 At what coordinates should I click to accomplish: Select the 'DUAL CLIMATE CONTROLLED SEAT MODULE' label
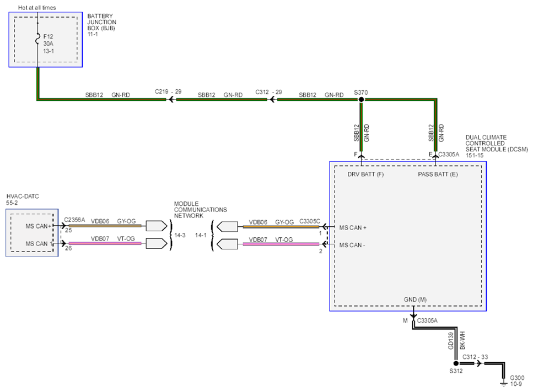pyautogui.click(x=497, y=143)
